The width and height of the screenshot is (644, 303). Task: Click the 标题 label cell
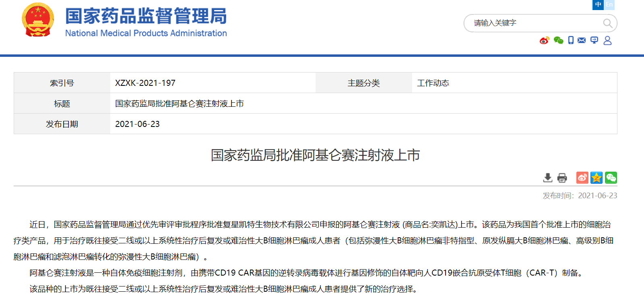[x=62, y=104]
